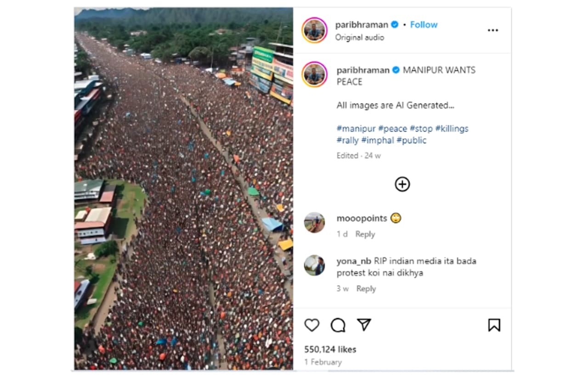Click the aerial crowd video
This screenshot has width=588, height=380.
[x=184, y=188]
